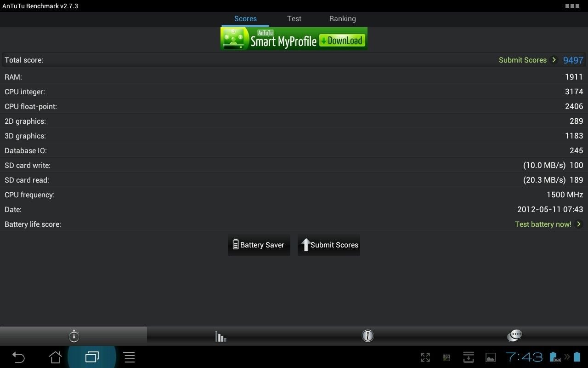Tap the Total score: label
Viewport: 588px width, 368px height.
[24, 60]
